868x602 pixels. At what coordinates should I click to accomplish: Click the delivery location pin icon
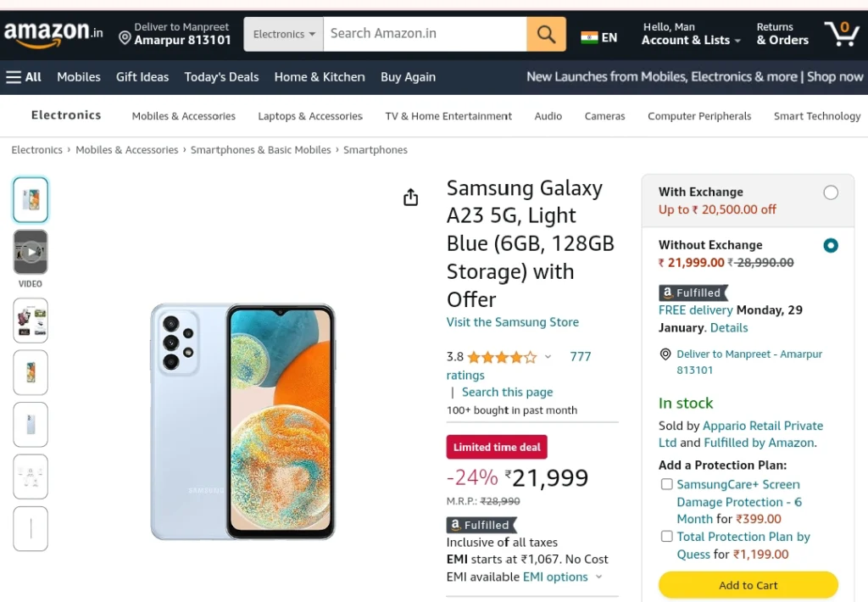click(125, 37)
